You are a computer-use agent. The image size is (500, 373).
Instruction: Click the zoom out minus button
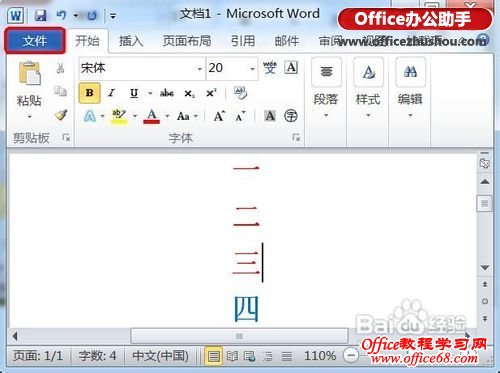coord(351,356)
